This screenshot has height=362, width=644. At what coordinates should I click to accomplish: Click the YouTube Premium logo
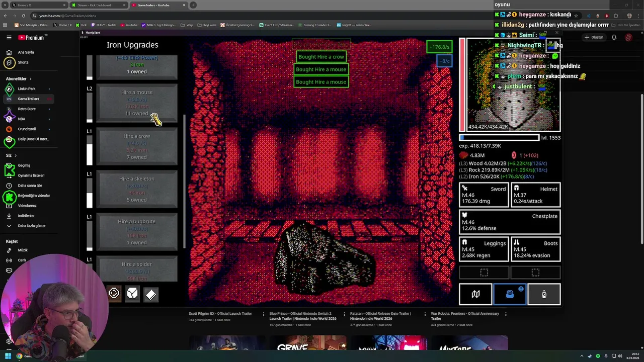pos(31,37)
